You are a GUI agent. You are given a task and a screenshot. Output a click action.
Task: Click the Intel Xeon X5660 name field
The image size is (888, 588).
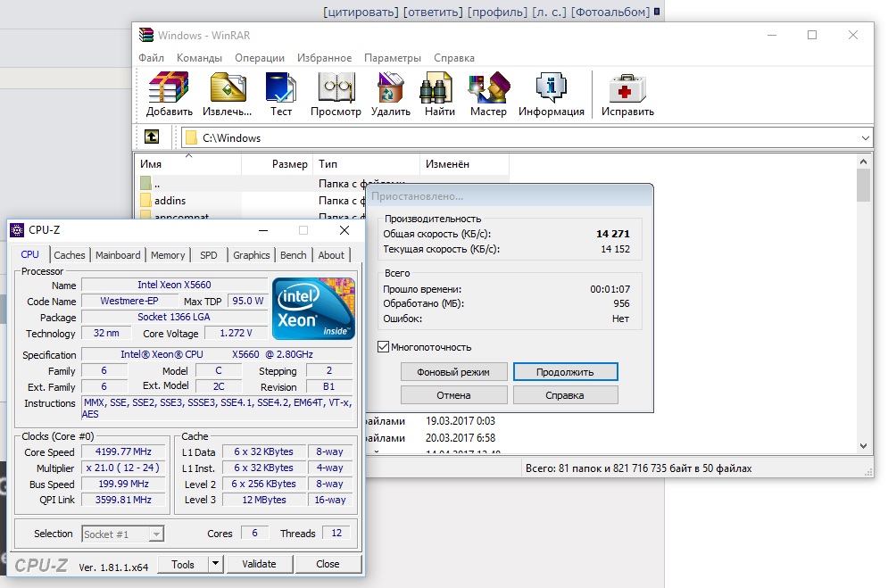pos(174,285)
